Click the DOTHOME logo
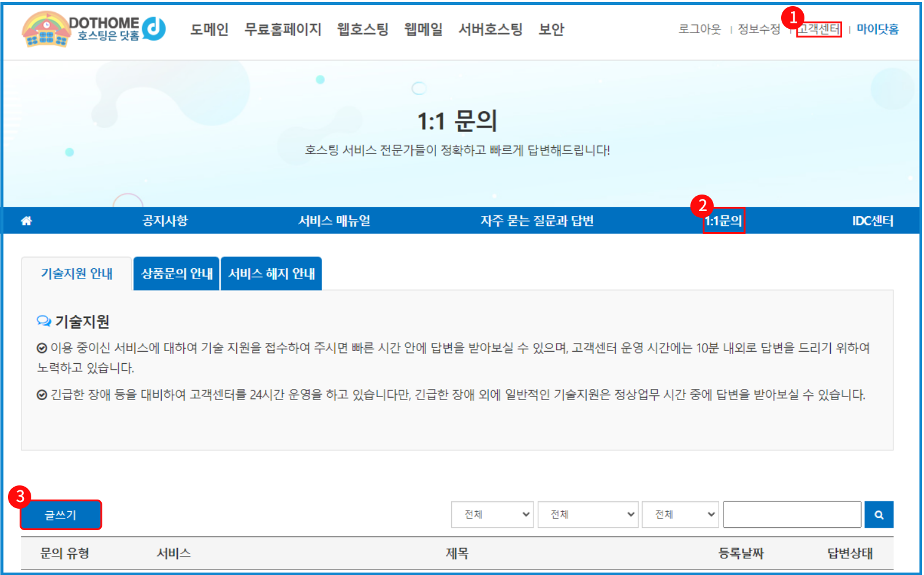This screenshot has width=924, height=575. (x=93, y=29)
